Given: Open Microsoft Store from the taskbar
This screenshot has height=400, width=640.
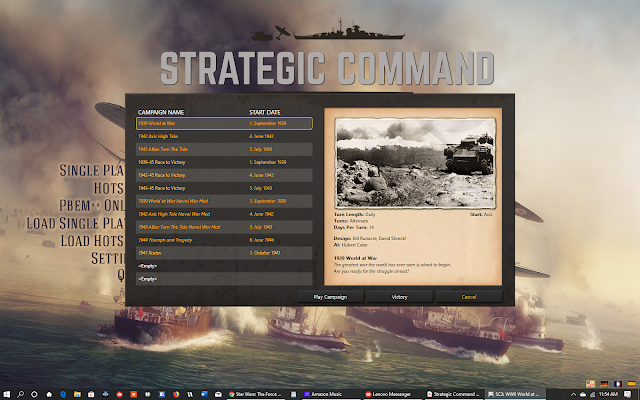Looking at the screenshot, I should coord(91,394).
